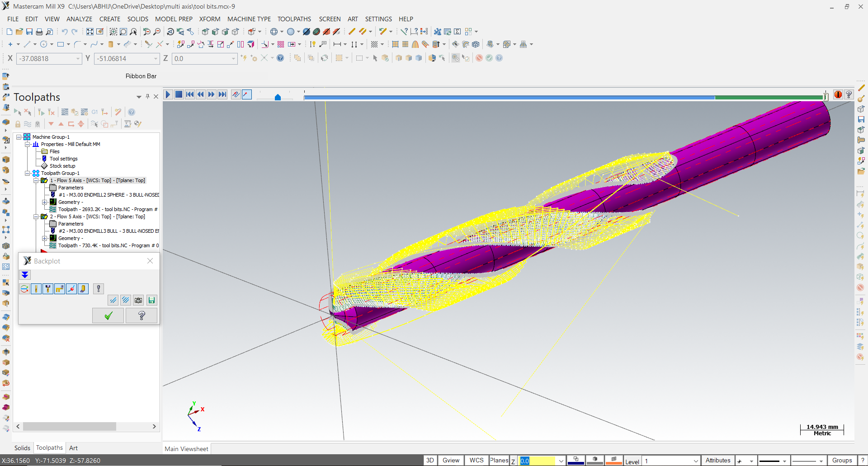Image resolution: width=868 pixels, height=466 pixels.
Task: Create a new file from toolbar
Action: coord(9,32)
